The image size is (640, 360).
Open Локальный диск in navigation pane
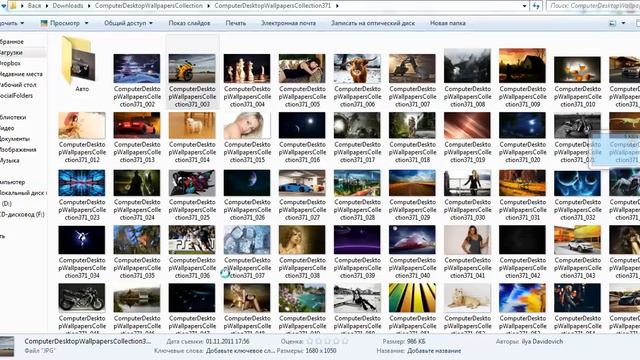pyautogui.click(x=24, y=193)
